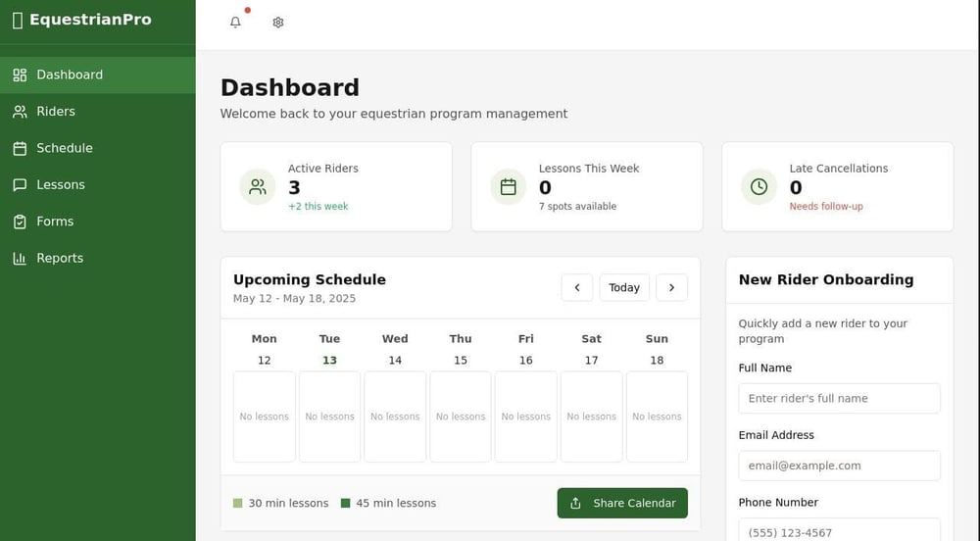Navigate to Schedule
This screenshot has height=541, width=980.
97,149
